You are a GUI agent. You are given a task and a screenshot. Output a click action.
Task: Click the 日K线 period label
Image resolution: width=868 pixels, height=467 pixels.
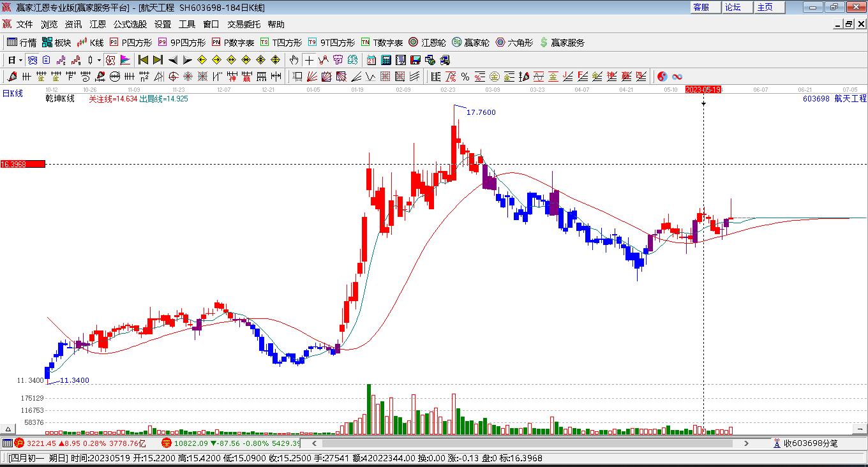[12, 93]
